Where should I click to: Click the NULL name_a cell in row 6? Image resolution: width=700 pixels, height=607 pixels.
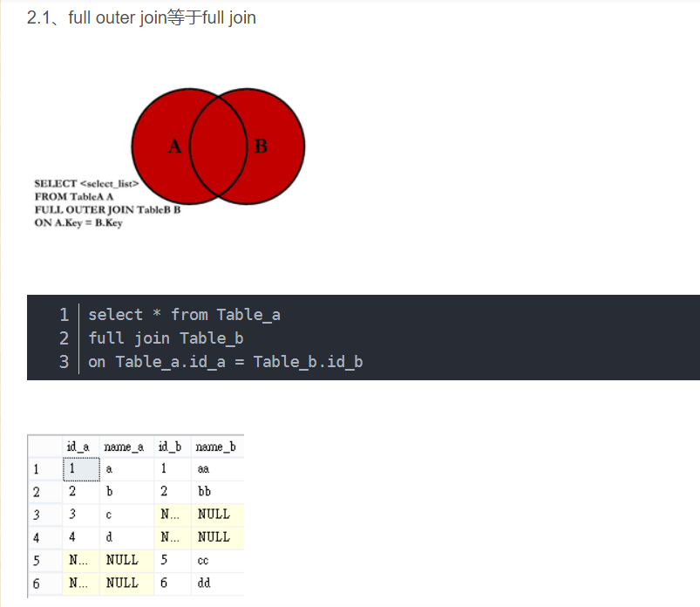point(126,583)
